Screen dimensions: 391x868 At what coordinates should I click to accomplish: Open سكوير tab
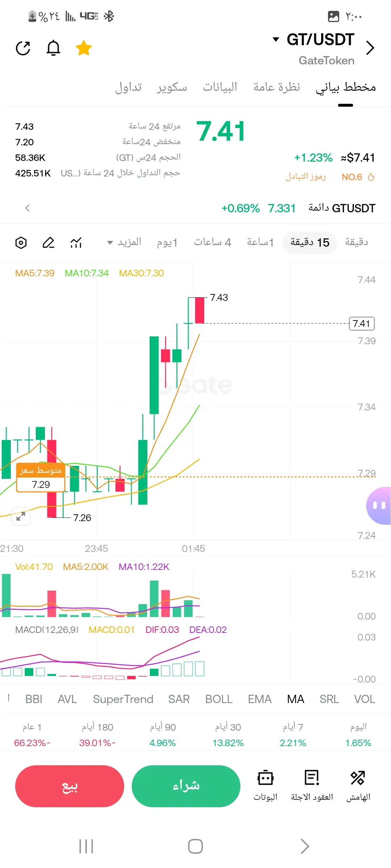pyautogui.click(x=172, y=87)
